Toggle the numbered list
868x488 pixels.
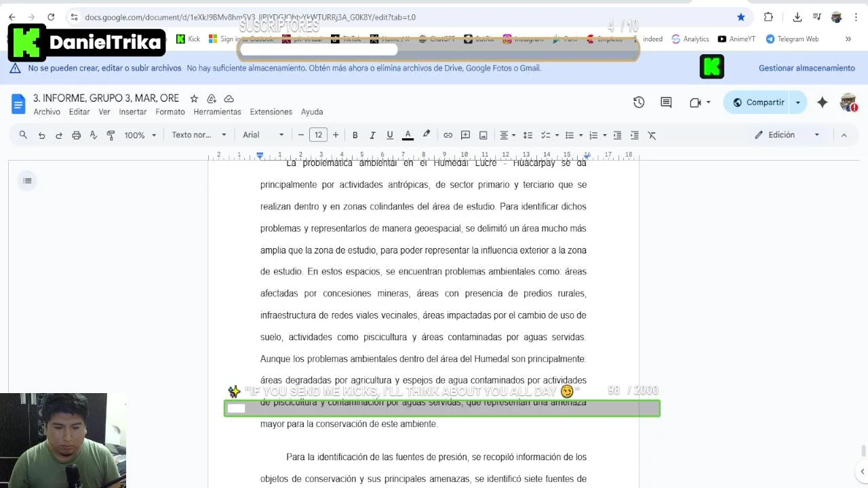pyautogui.click(x=593, y=135)
